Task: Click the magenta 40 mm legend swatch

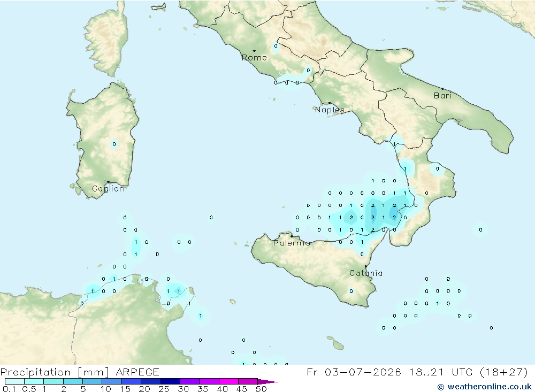Action: point(228,381)
